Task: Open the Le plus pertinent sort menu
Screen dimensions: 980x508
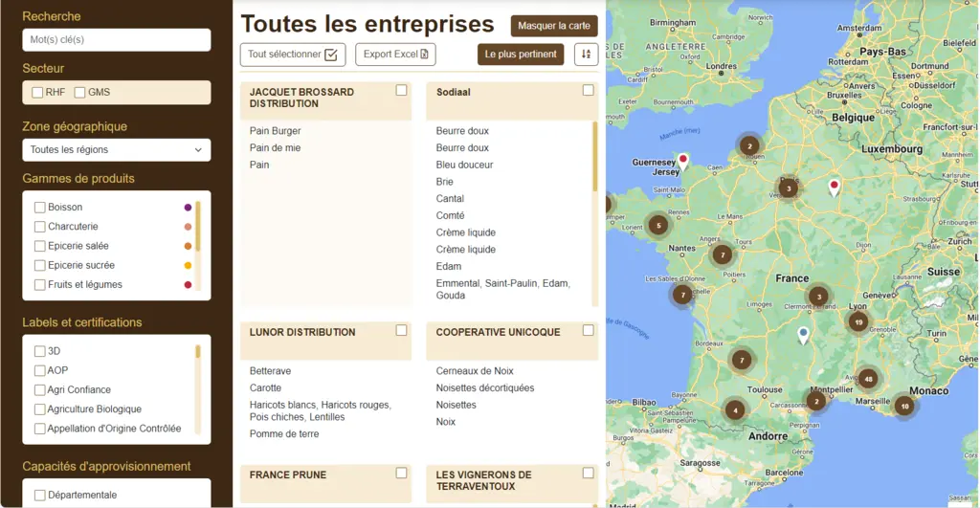Action: 520,55
